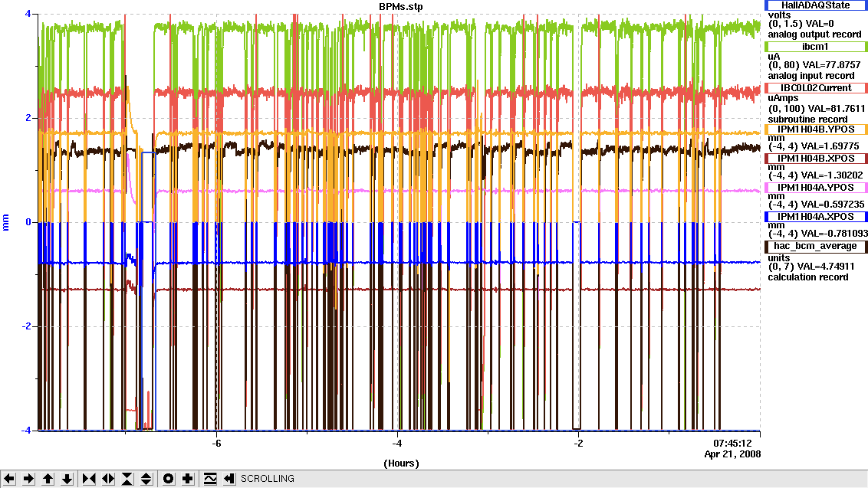Click the calculation record text
This screenshot has height=488, width=868.
[807, 277]
